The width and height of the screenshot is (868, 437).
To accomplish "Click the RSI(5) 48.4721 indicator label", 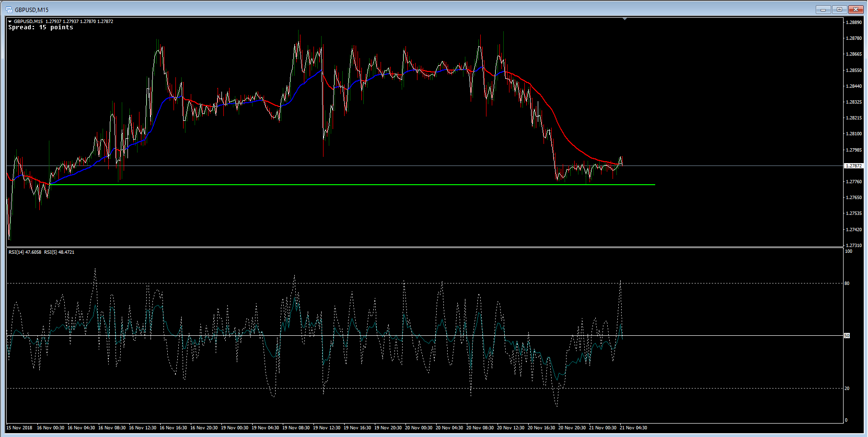I will tap(59, 252).
